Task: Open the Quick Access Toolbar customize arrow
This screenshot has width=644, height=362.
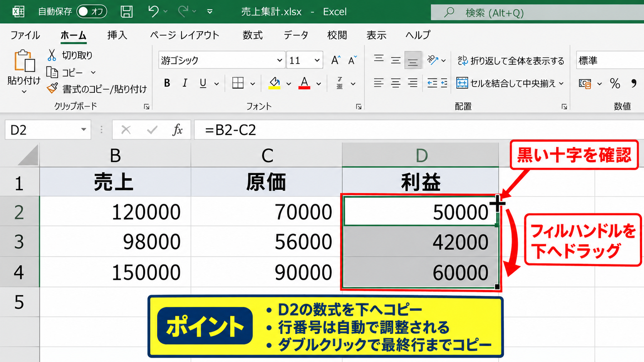Action: click(x=210, y=12)
